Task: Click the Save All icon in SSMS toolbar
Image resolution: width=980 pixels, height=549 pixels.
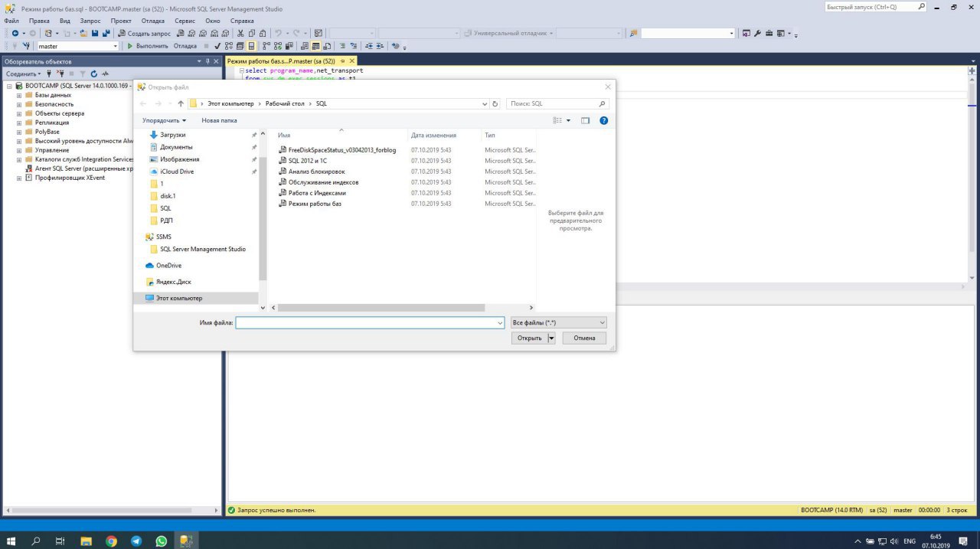Action: point(106,33)
